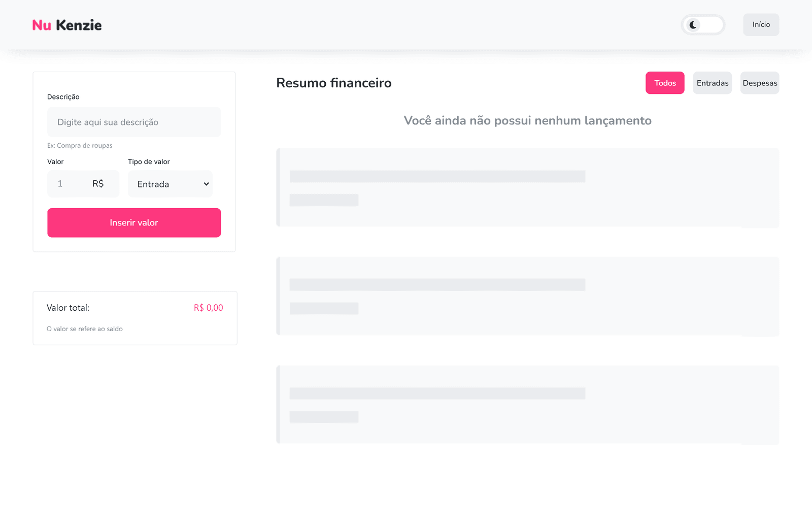
Task: Click the Início button
Action: pyautogui.click(x=761, y=25)
